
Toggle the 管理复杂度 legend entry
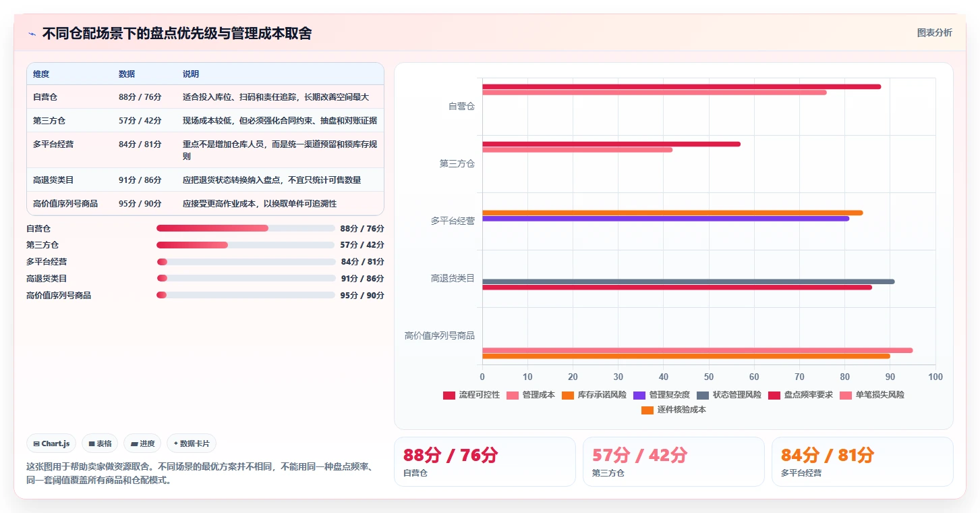point(662,395)
